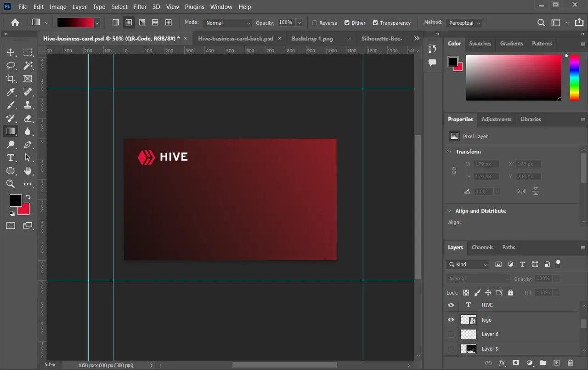Select the History Brush tool
This screenshot has height=370, width=588.
[x=11, y=118]
